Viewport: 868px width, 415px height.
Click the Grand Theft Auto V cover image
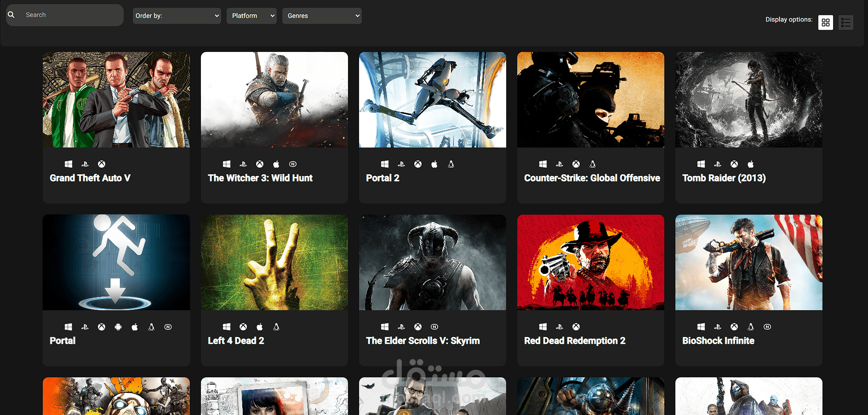coord(116,100)
